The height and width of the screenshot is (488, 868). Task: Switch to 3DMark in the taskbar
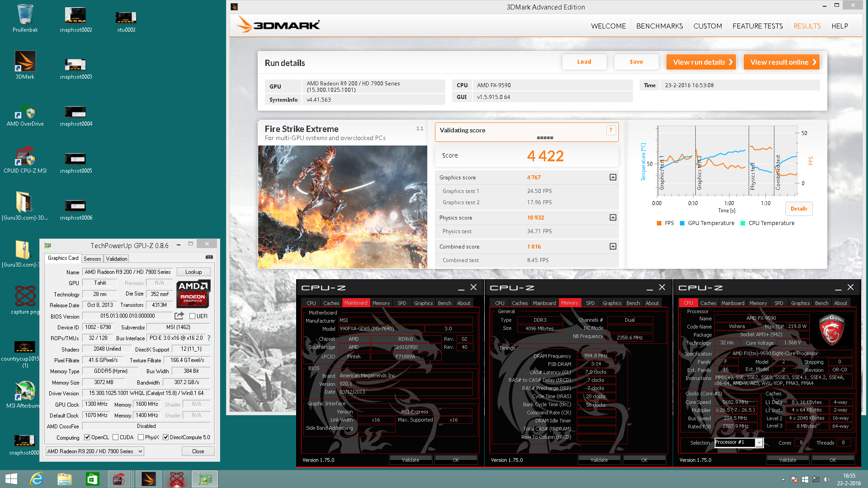149,479
